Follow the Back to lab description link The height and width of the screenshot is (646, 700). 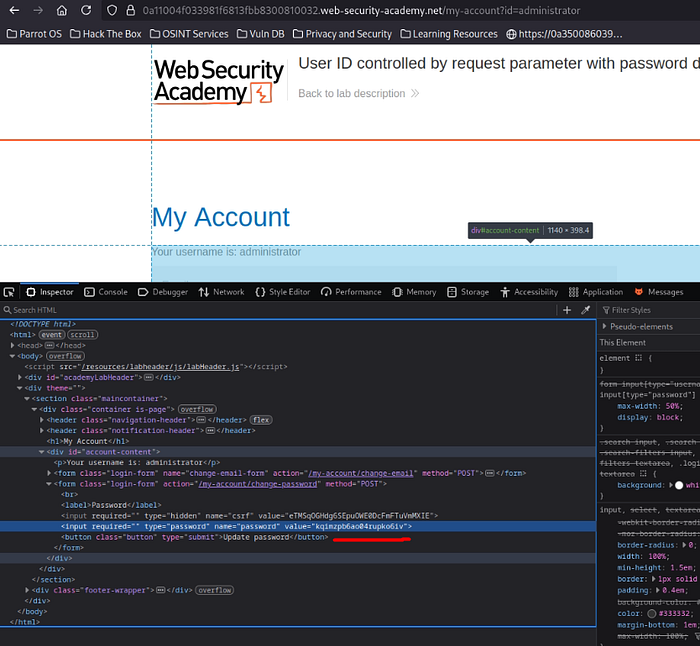pos(358,93)
